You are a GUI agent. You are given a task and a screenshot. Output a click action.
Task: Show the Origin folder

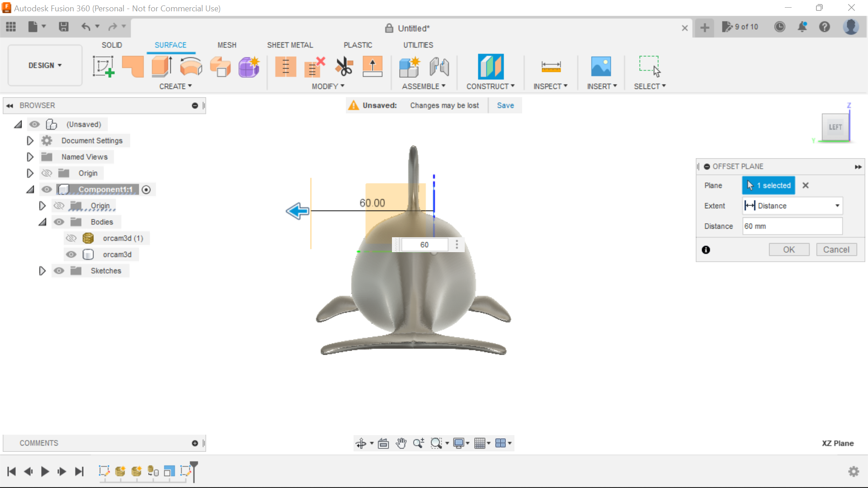coord(47,173)
